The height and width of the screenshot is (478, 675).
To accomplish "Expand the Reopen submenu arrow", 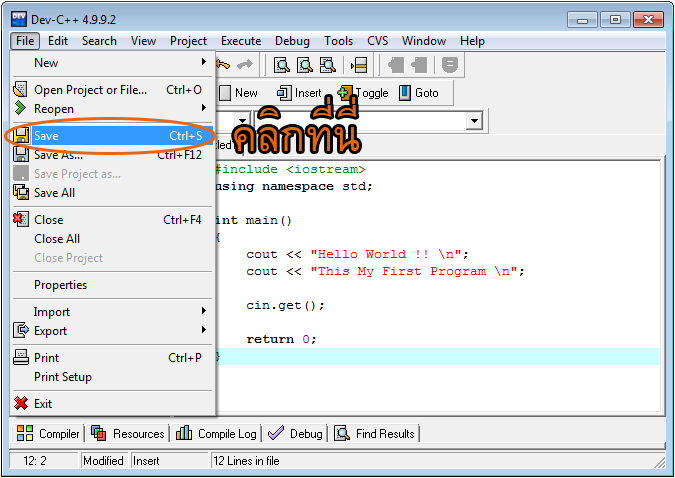I will (x=204, y=108).
